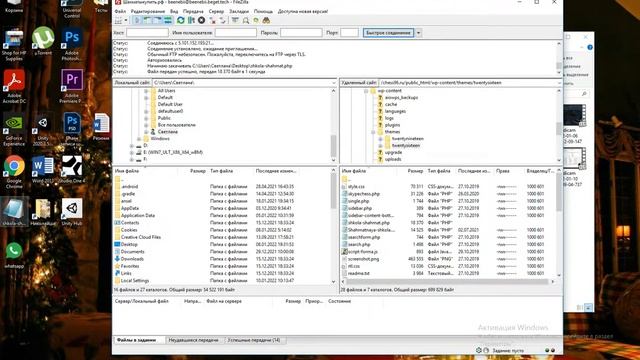640x360 pixels.
Task: Select Creative Cloud Files local folder
Action: pos(141,237)
